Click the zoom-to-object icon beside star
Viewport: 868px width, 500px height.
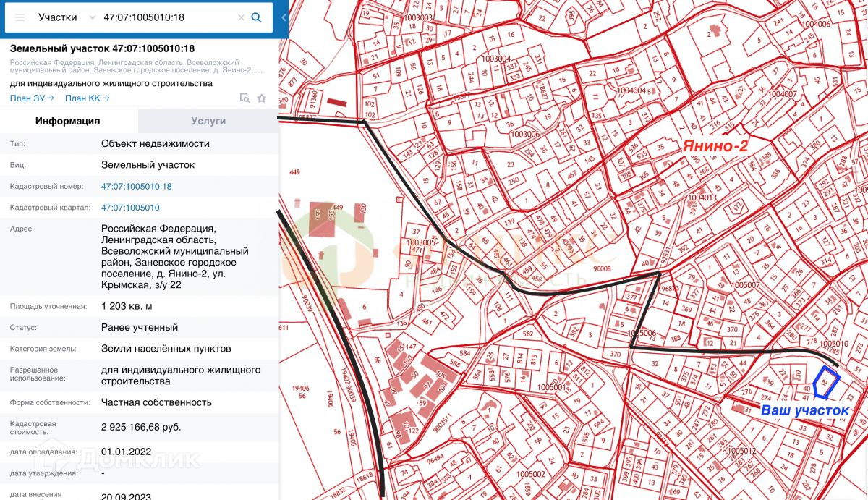244,98
